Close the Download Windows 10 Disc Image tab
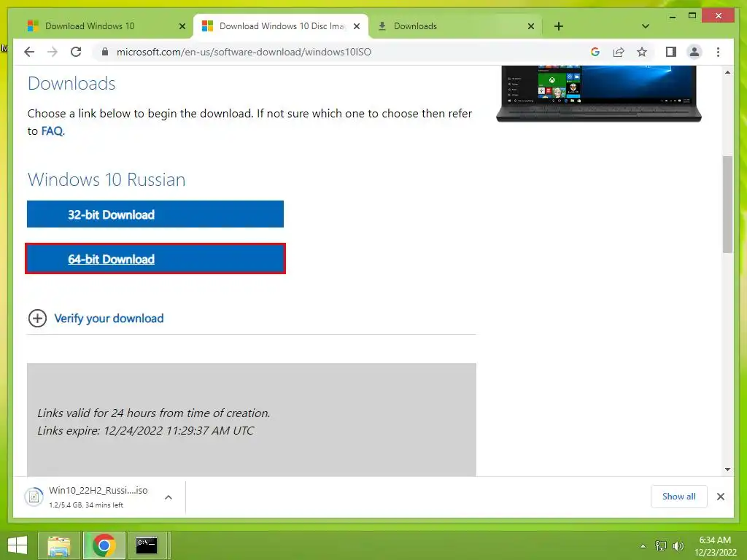Viewport: 747px width, 560px height. 357,26
